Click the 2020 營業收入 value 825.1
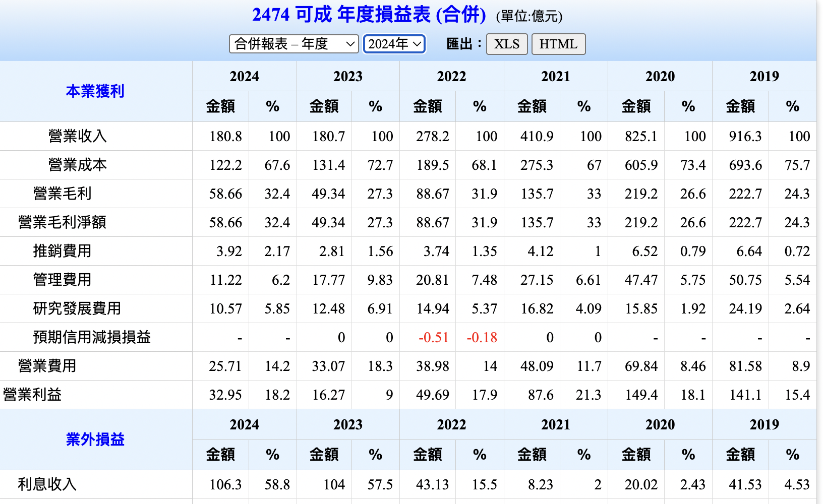The image size is (823, 504). 641,136
